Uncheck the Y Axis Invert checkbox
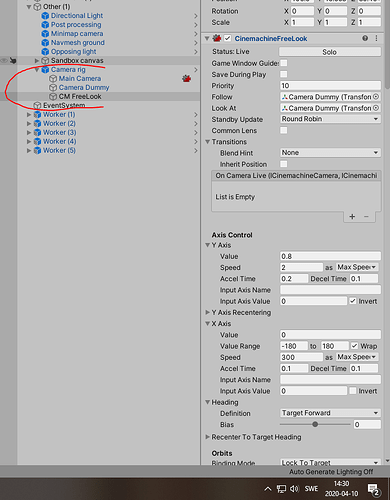The width and height of the screenshot is (390, 500). click(353, 301)
